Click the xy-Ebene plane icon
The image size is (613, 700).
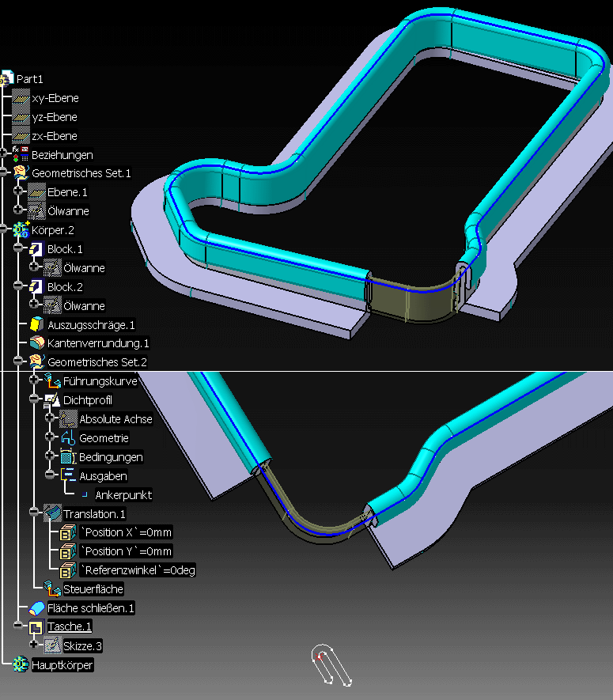[x=21, y=98]
